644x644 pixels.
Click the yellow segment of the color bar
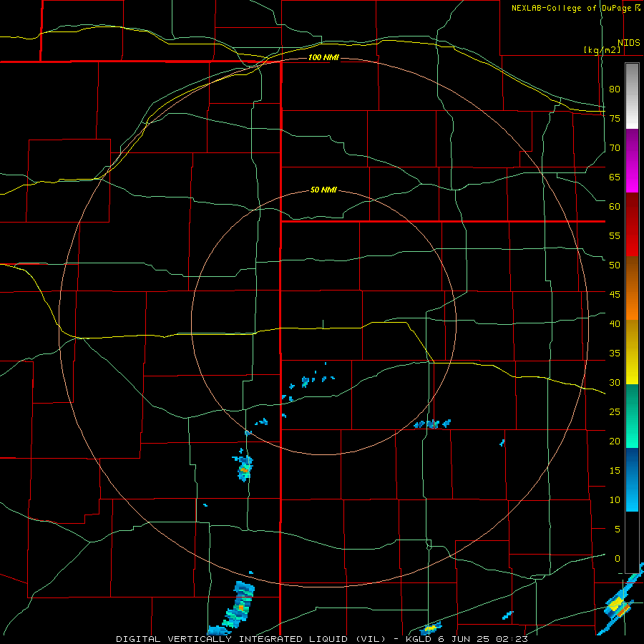click(x=632, y=352)
